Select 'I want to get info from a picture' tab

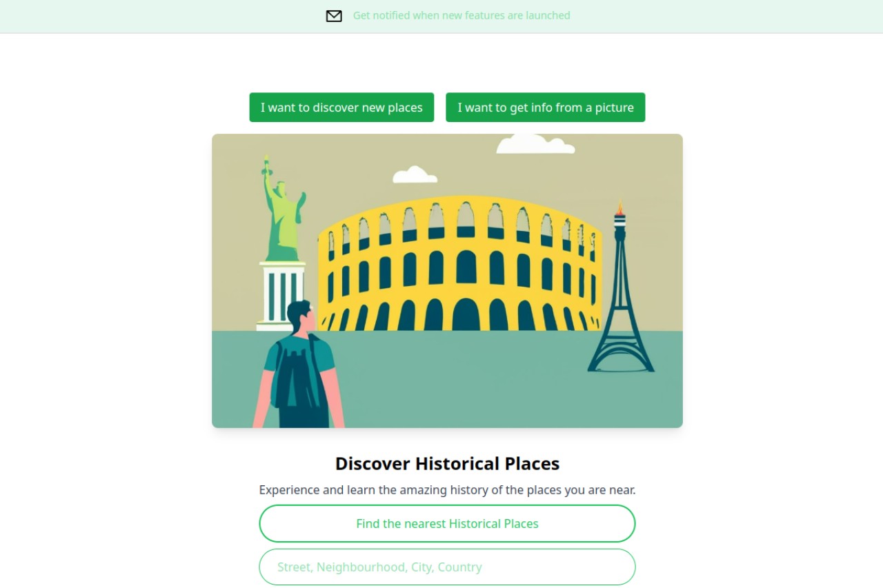pyautogui.click(x=546, y=108)
